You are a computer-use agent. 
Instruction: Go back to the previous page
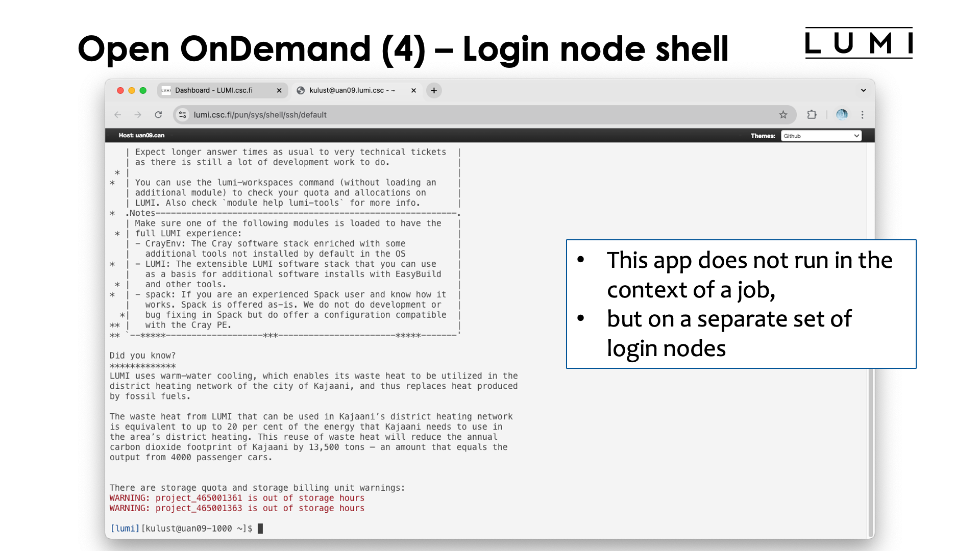[x=118, y=115]
